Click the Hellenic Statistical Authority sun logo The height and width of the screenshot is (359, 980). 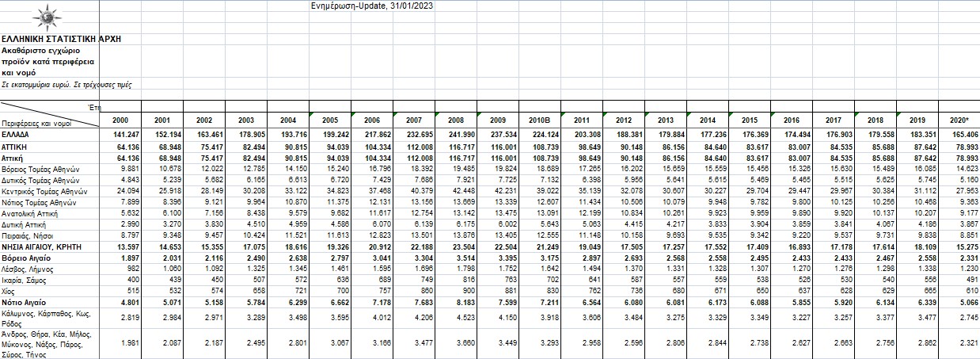[x=46, y=16]
